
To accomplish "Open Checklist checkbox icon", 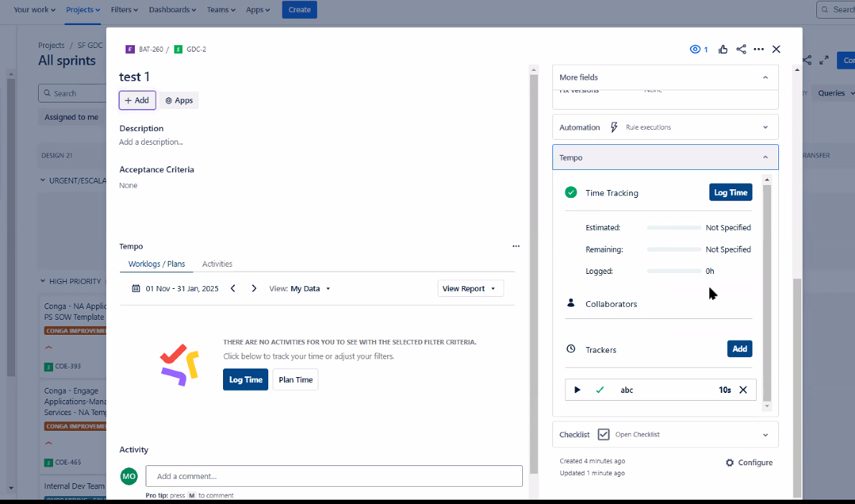I will click(603, 434).
